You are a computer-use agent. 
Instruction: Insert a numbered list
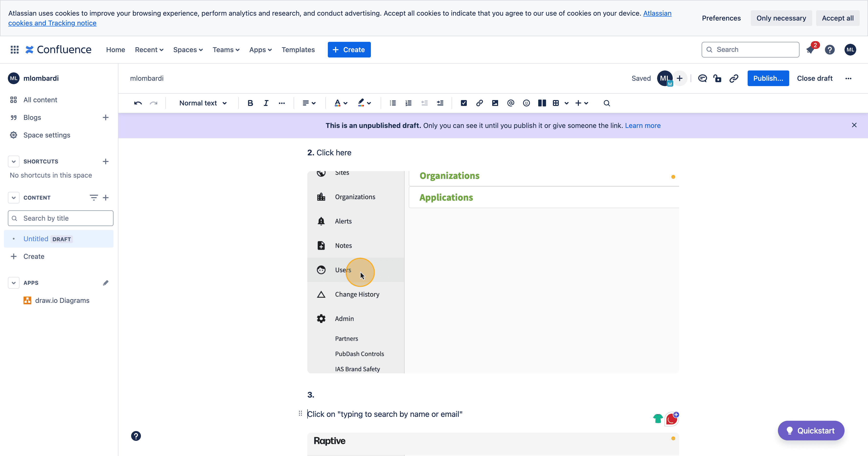pyautogui.click(x=408, y=103)
